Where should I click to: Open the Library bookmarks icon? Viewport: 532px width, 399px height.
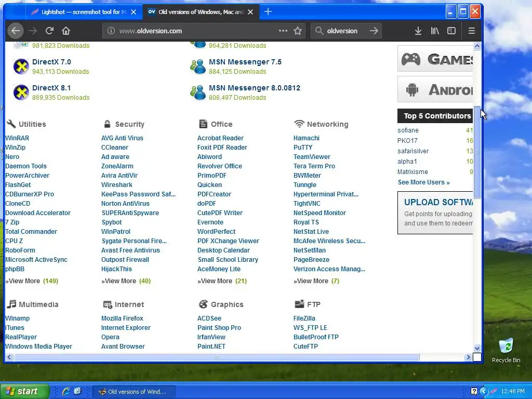pos(435,31)
